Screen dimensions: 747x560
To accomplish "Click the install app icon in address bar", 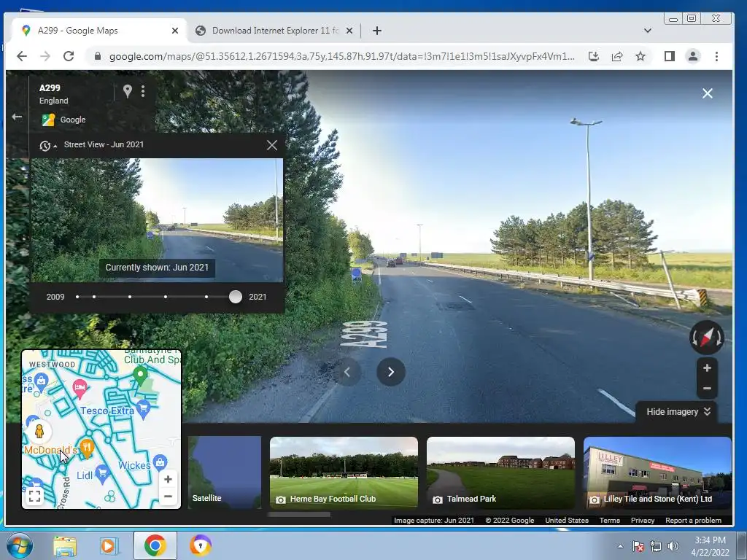I will [594, 56].
